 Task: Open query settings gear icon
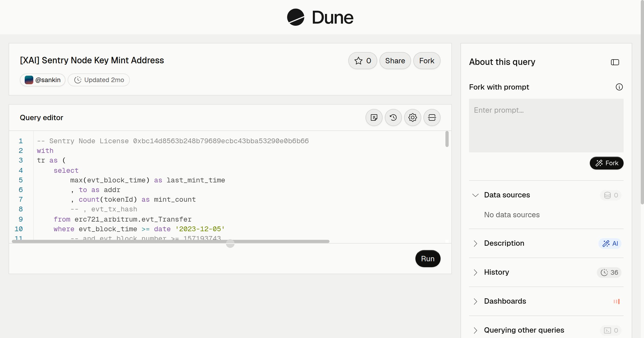click(x=412, y=117)
